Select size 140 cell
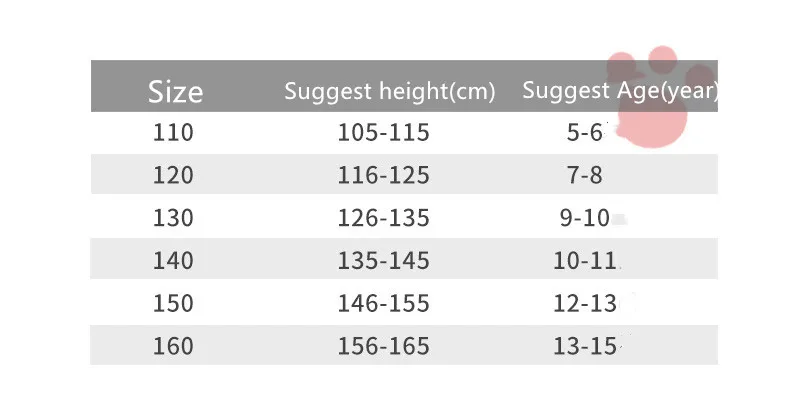The image size is (789, 404). tap(173, 261)
